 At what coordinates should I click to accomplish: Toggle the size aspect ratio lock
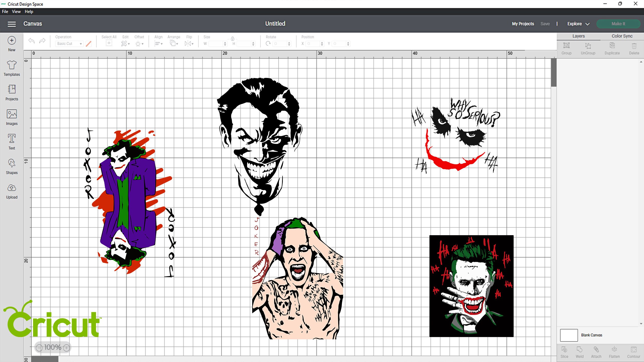233,39
